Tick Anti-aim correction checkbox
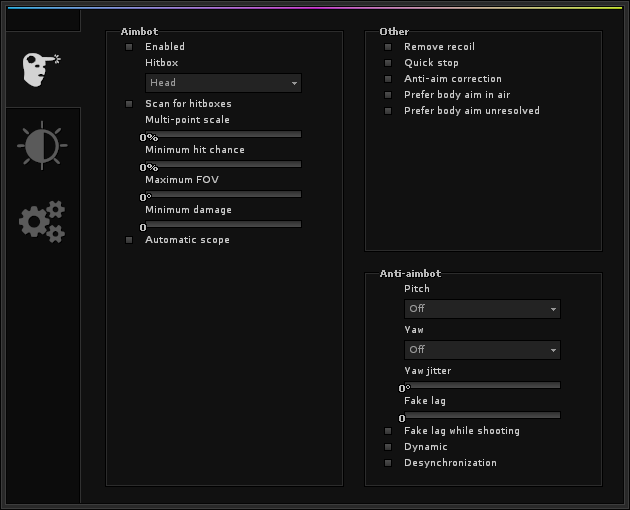630x510 pixels. (388, 79)
